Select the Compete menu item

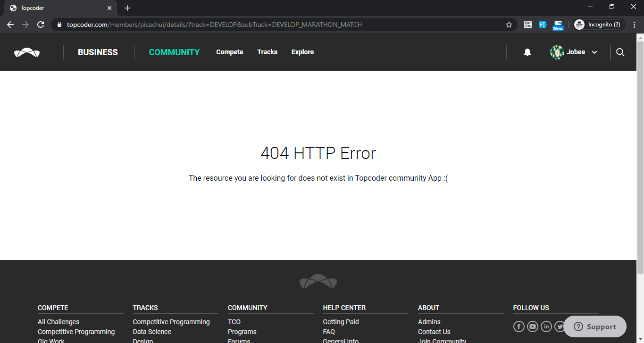tap(229, 52)
